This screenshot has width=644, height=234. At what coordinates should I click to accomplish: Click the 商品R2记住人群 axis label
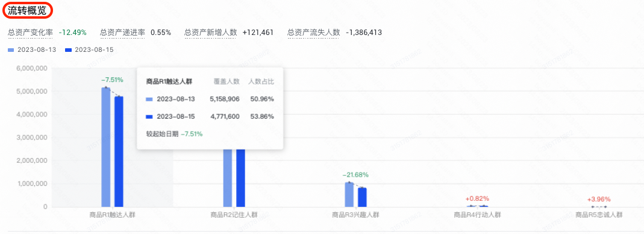234,215
